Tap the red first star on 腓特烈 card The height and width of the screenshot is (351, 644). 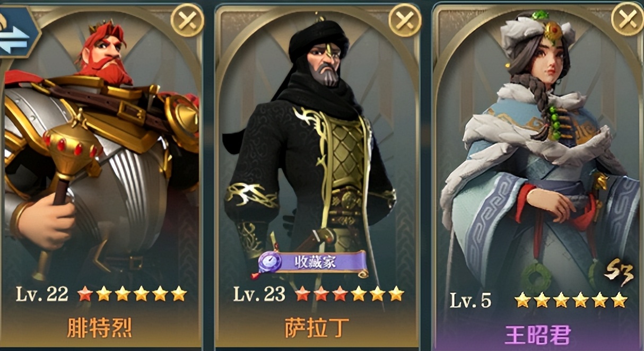coord(85,294)
